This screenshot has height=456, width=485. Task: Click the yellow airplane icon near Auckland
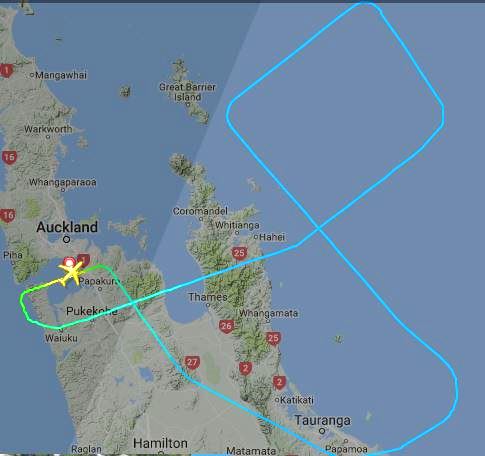72,273
